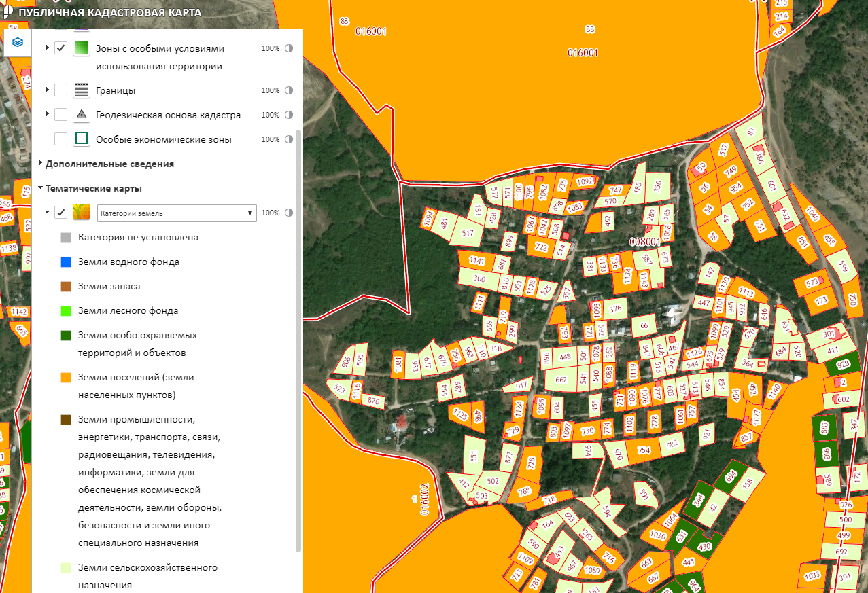Image resolution: width=868 pixels, height=593 pixels.
Task: Adjust opacity icon for Границы layer
Action: [289, 90]
